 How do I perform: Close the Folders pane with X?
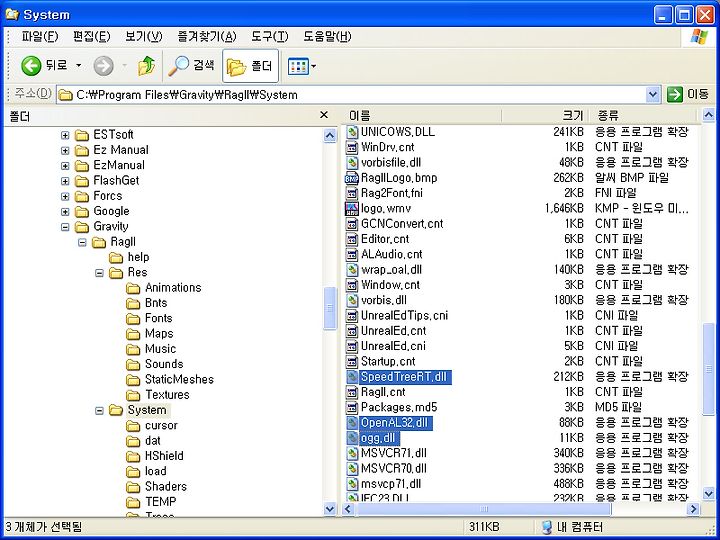pyautogui.click(x=324, y=115)
